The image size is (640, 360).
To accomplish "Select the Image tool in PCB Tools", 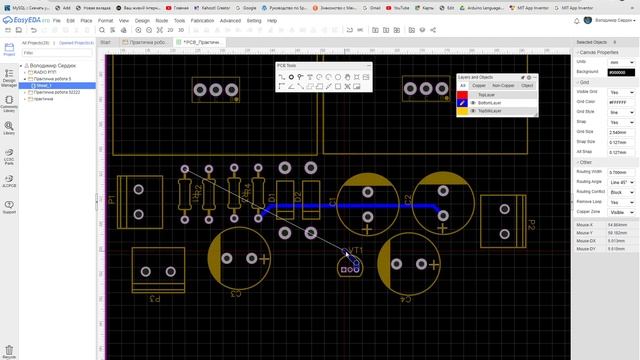I will point(366,77).
